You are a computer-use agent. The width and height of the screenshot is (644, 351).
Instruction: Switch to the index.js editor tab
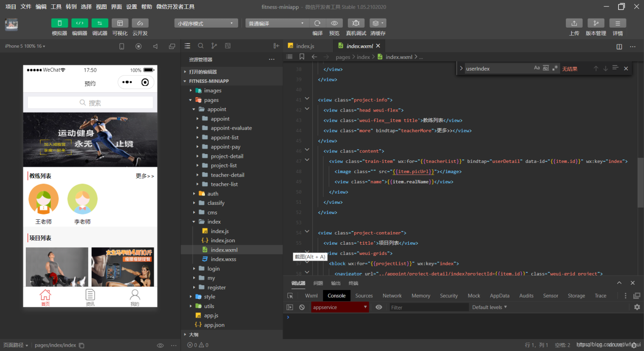click(305, 46)
